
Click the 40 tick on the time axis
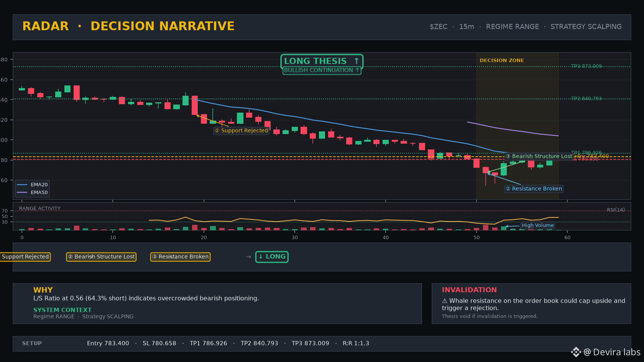click(386, 238)
